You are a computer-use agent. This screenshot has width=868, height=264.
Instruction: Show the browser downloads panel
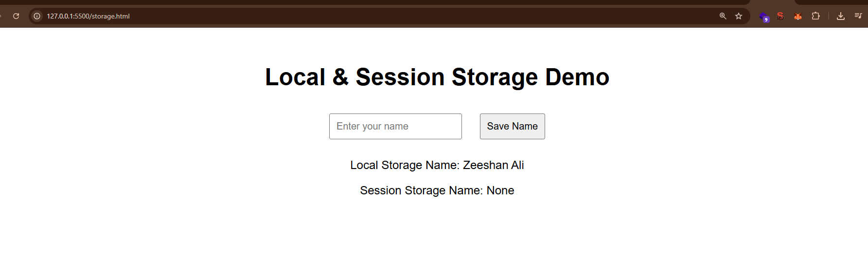click(x=840, y=16)
